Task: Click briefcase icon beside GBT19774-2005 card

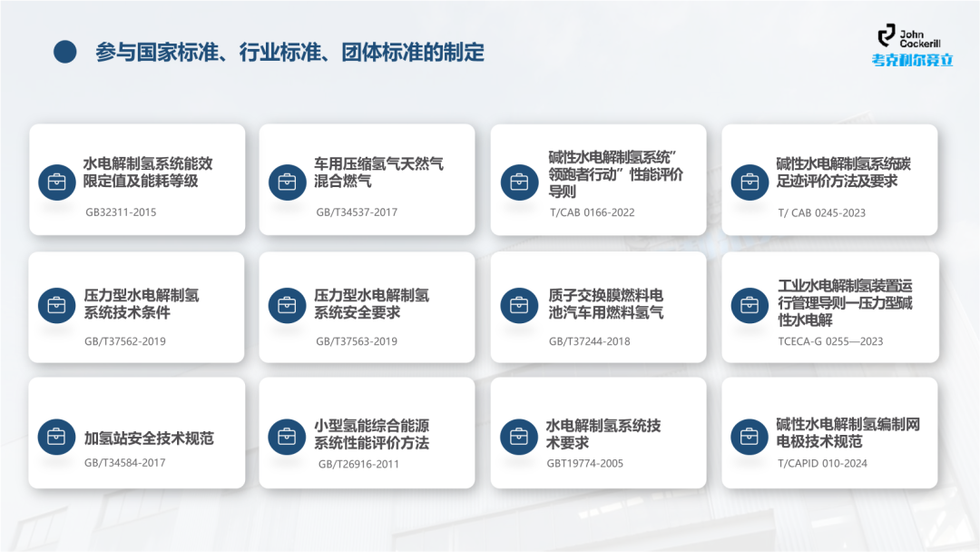Action: tap(519, 437)
